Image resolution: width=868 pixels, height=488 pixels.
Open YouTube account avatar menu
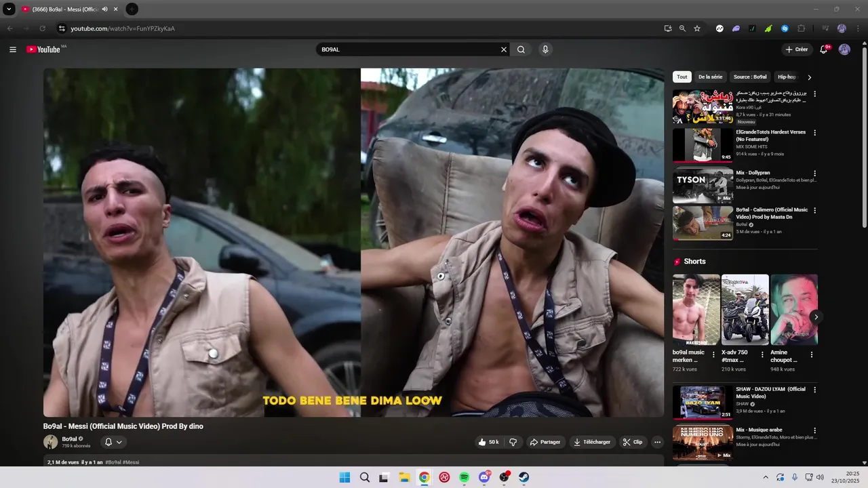(844, 49)
